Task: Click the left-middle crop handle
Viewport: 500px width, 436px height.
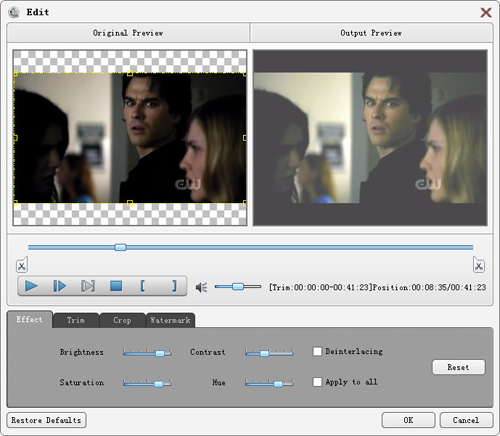Action: pos(15,138)
